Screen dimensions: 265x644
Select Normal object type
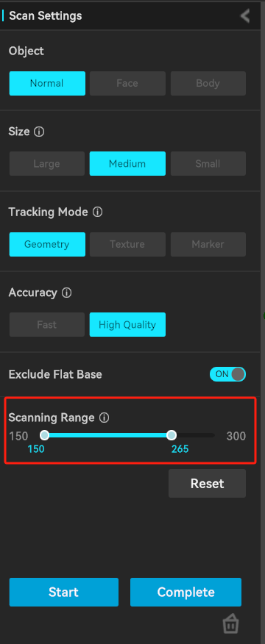click(x=47, y=83)
